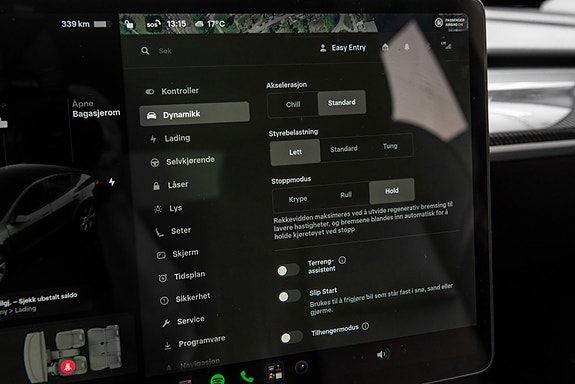
Task: Open the Easy Entry driver profile
Action: 343,48
